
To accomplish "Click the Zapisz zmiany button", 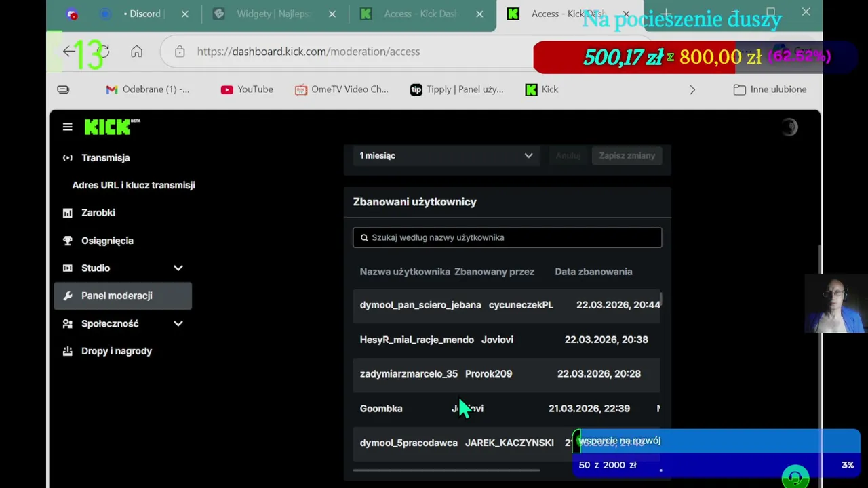I will point(627,156).
